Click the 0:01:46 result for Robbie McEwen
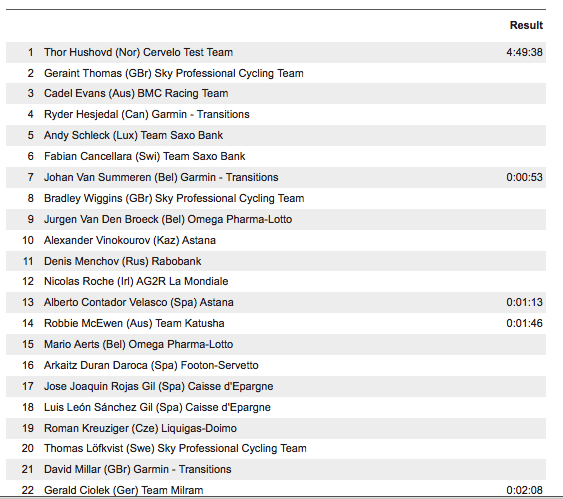The width and height of the screenshot is (563, 499). [524, 323]
